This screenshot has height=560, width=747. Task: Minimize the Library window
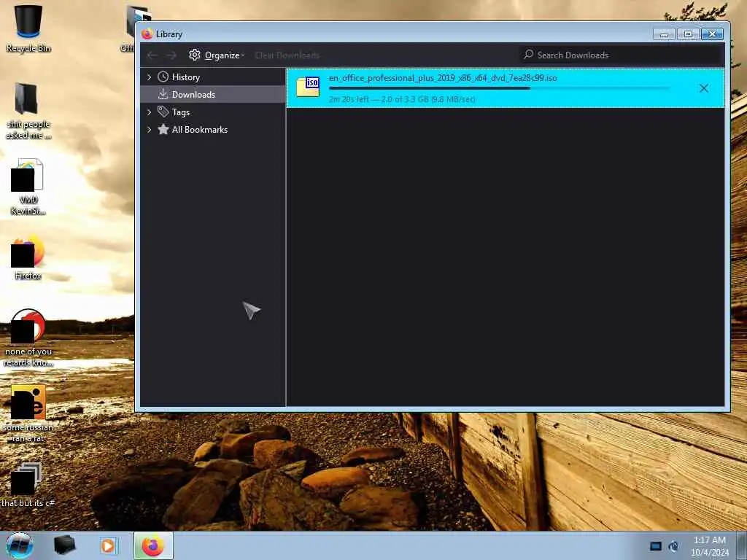[x=664, y=34]
